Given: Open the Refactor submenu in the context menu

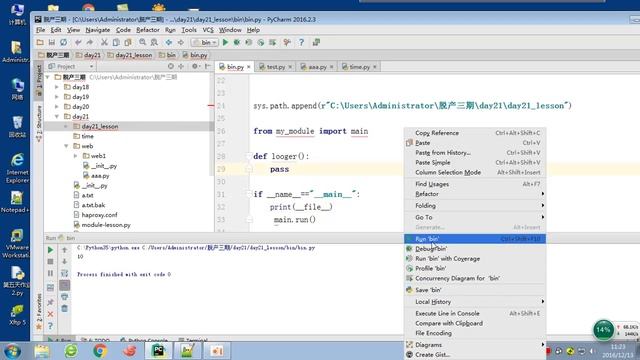Looking at the screenshot, I should pyautogui.click(x=475, y=194).
